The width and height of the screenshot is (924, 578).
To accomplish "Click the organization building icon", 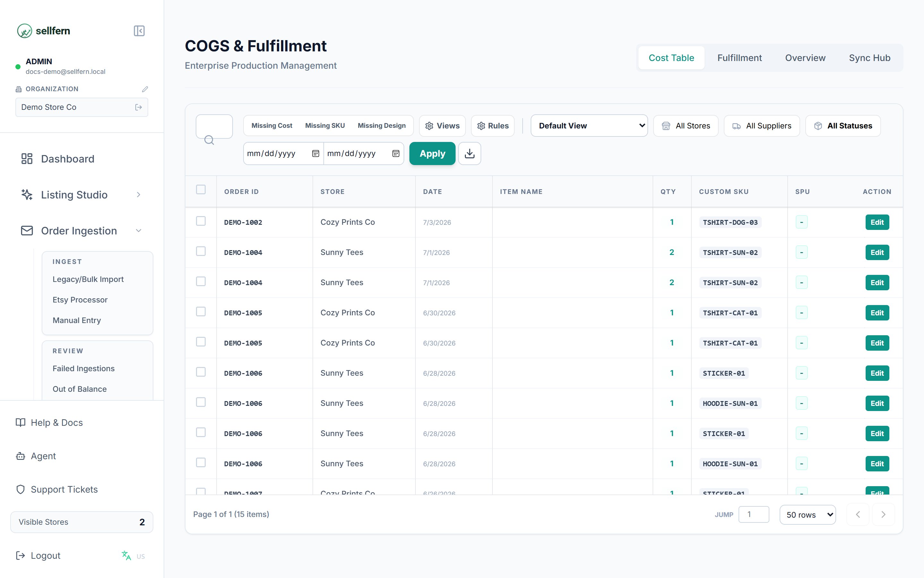I will [x=18, y=89].
